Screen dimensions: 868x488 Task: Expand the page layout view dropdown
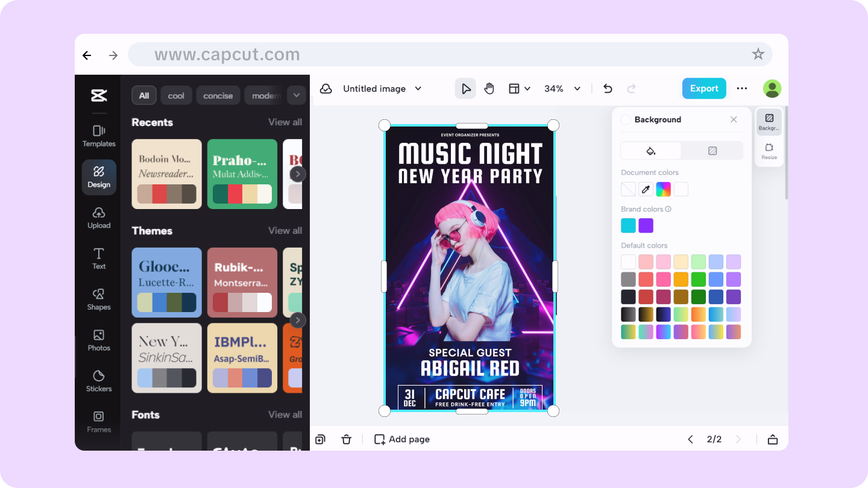click(519, 88)
